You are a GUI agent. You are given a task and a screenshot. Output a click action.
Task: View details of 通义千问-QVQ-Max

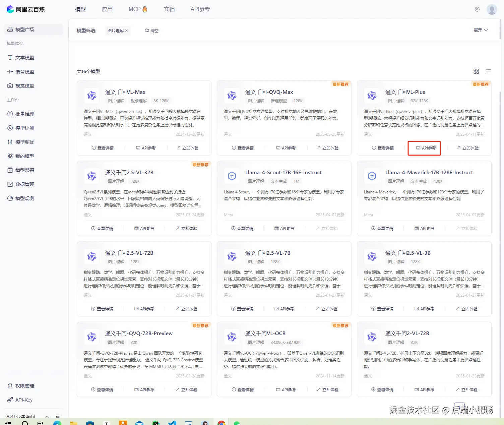click(x=243, y=148)
